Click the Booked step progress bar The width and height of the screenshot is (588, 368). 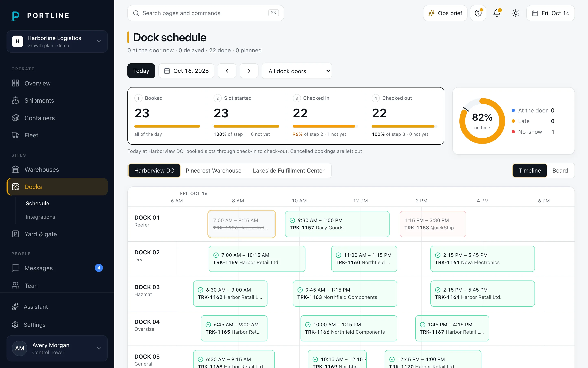click(167, 126)
